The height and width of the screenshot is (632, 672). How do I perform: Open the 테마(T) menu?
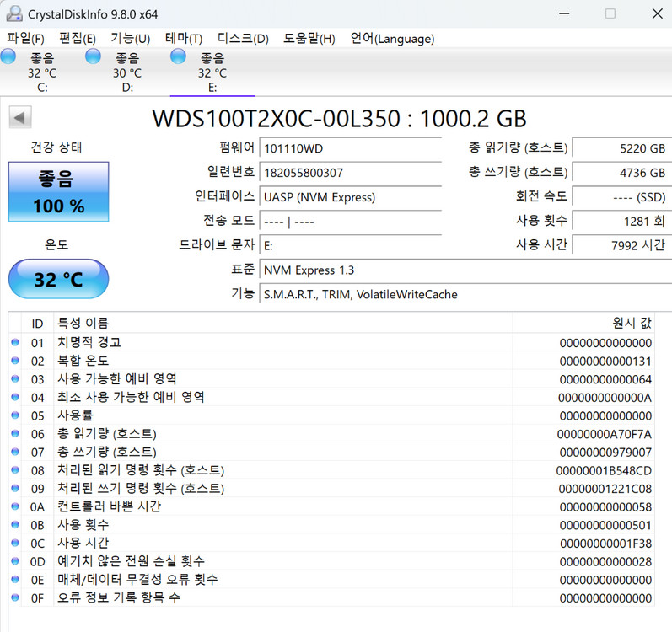(x=184, y=39)
